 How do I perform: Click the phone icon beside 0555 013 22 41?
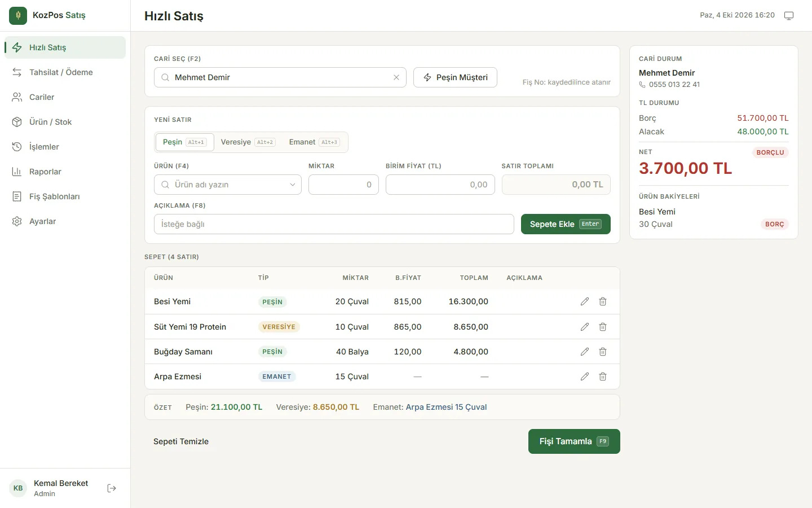coord(642,85)
